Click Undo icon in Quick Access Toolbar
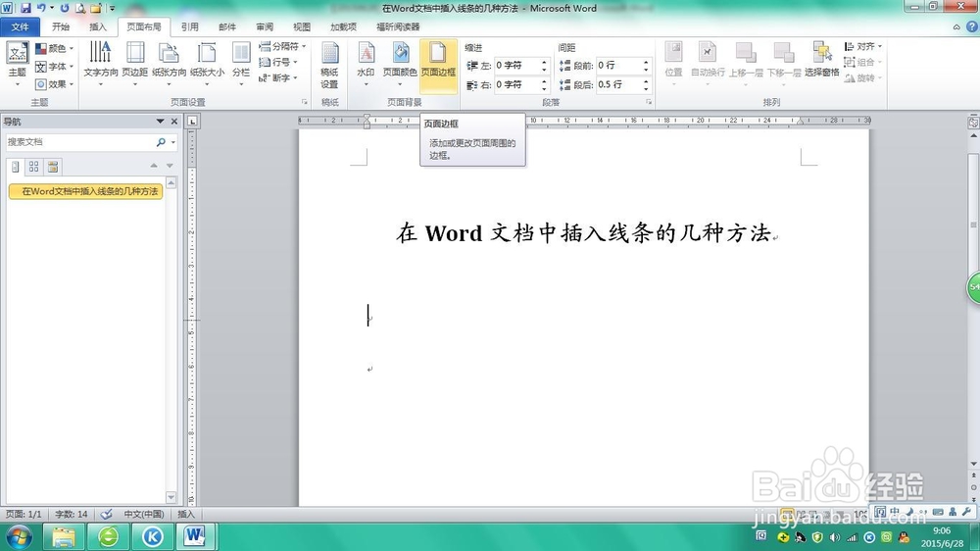This screenshot has height=551, width=980. pyautogui.click(x=41, y=8)
